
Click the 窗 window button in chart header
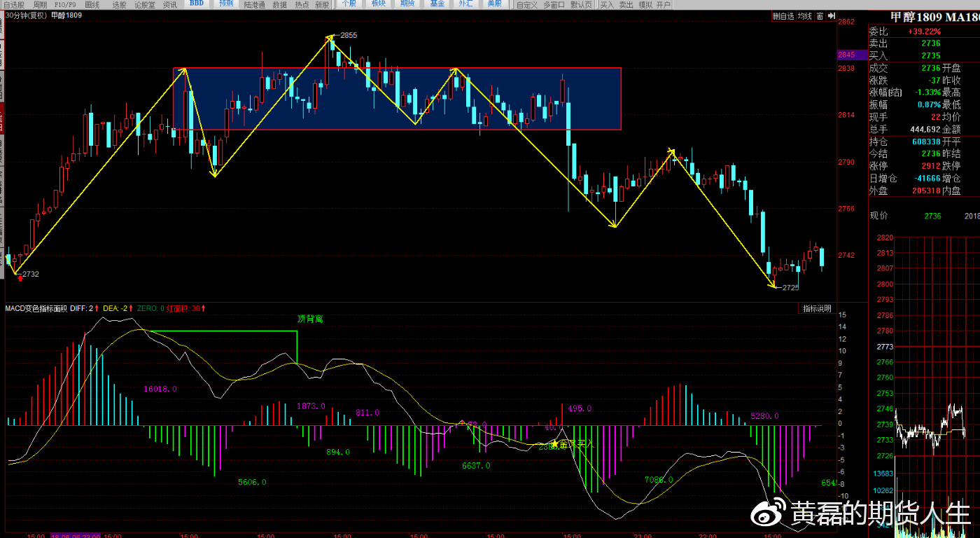(x=819, y=16)
